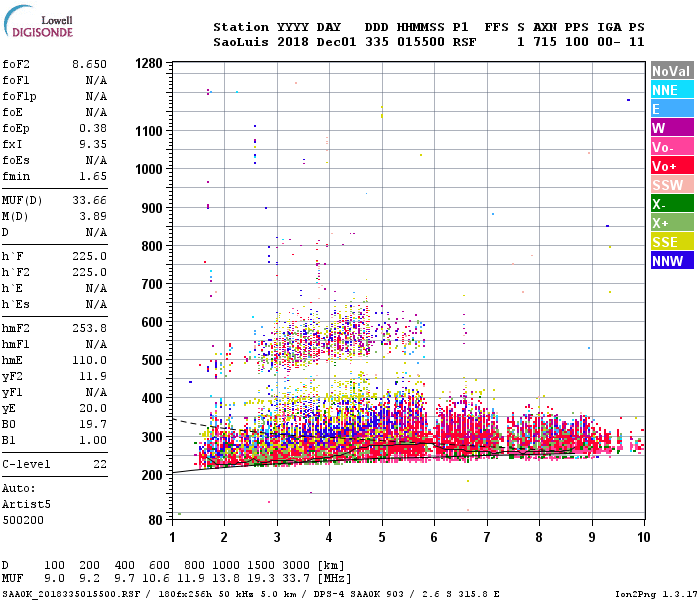The height and width of the screenshot is (600, 700).
Task: Click the Lowell Digisonde logo
Action: (x=38, y=22)
